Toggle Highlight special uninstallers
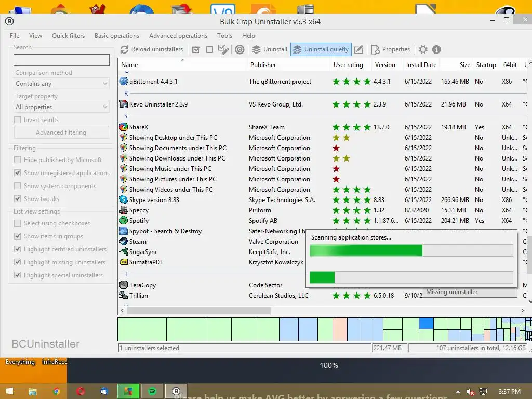532x399 pixels. 17,275
